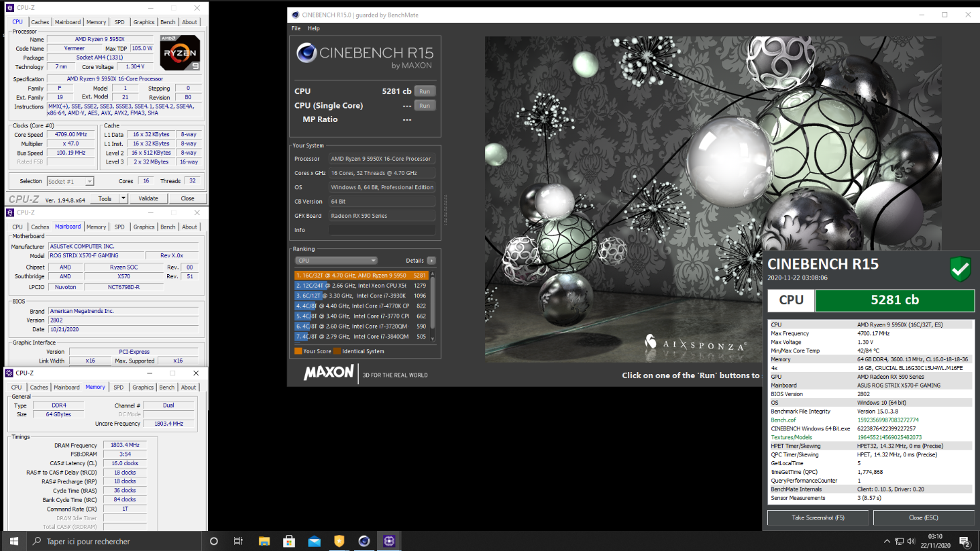Click the search magnifier in taskbar search box
The image size is (980, 551).
pos(37,541)
